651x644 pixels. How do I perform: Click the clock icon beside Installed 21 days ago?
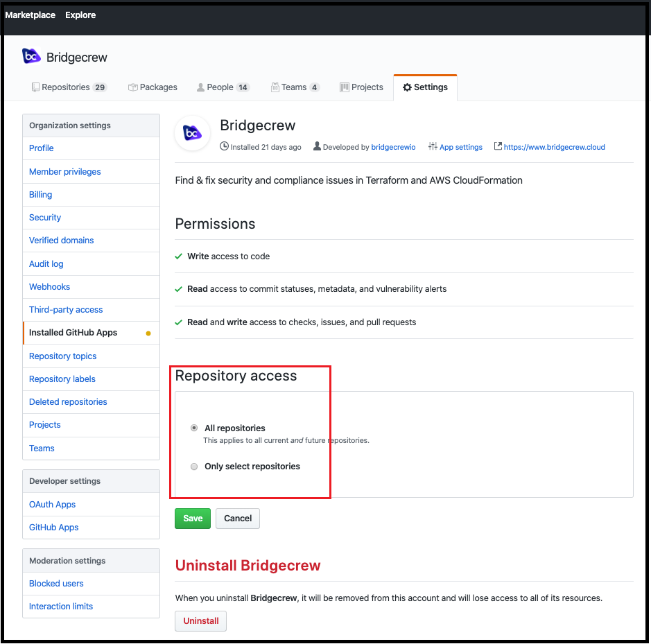[x=224, y=146]
